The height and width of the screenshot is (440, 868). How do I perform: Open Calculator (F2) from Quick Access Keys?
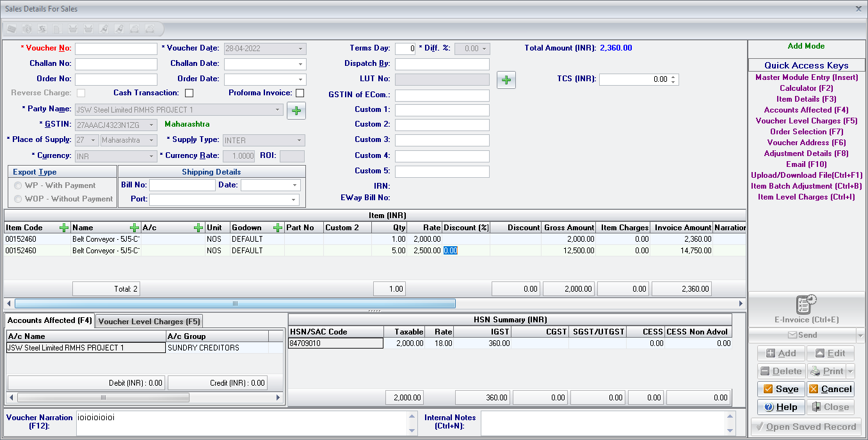pos(807,88)
